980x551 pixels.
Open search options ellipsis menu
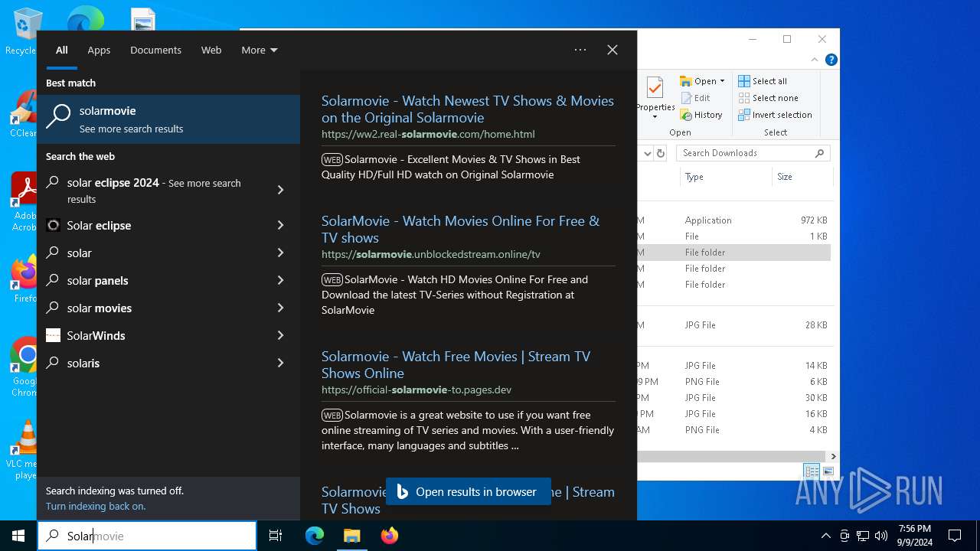click(x=580, y=50)
